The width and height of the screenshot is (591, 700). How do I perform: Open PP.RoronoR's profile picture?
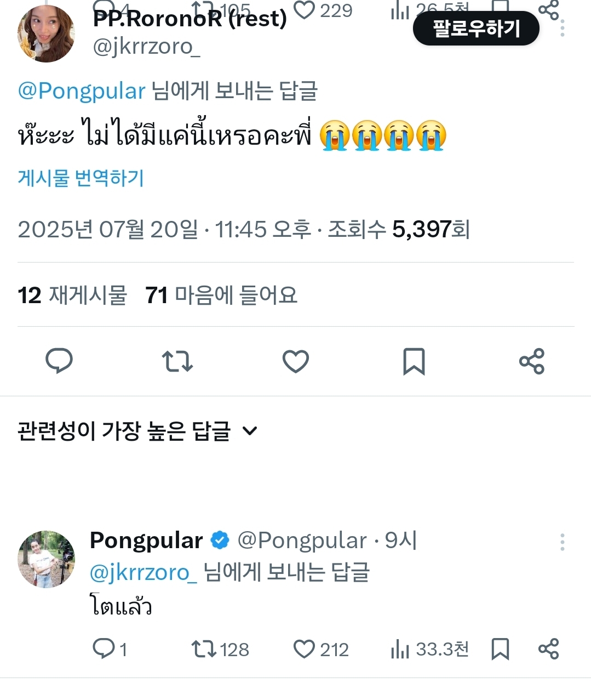(46, 34)
